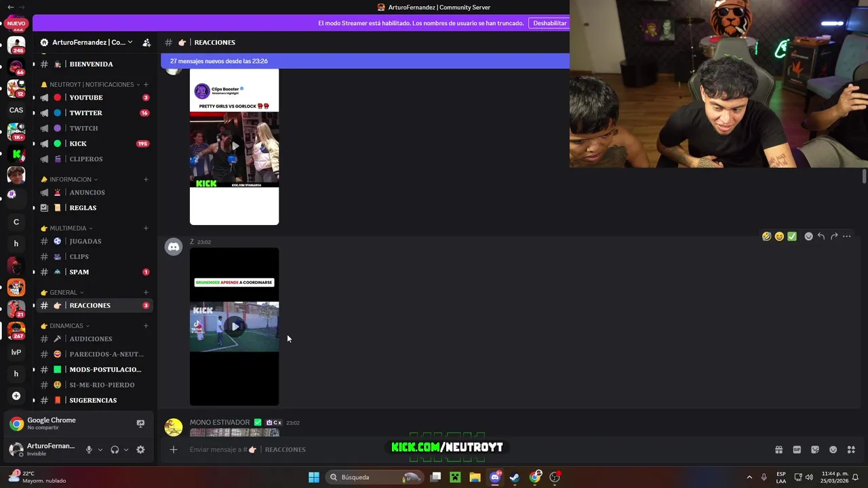The width and height of the screenshot is (868, 488).
Task: Open the C server in server list
Action: [16, 222]
